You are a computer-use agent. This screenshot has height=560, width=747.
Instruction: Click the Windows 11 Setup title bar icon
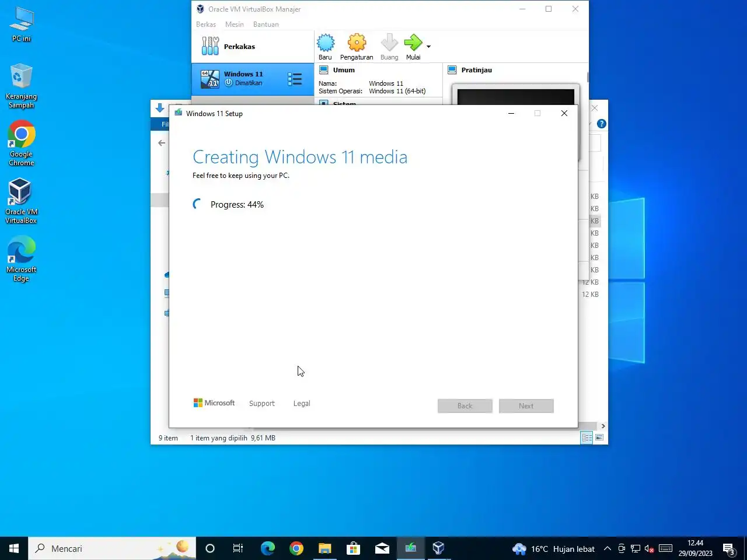click(x=179, y=113)
